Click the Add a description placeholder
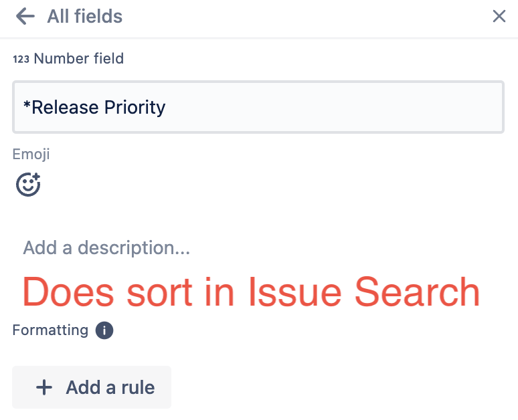518x420 pixels. coord(106,247)
